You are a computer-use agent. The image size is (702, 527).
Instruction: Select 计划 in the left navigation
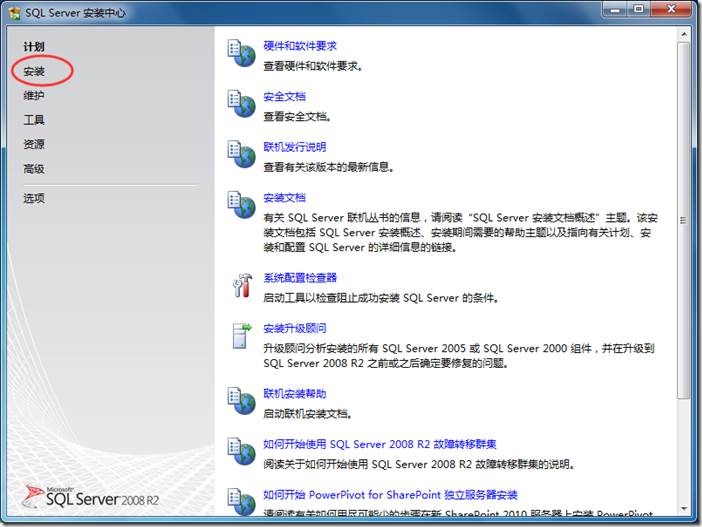click(34, 47)
